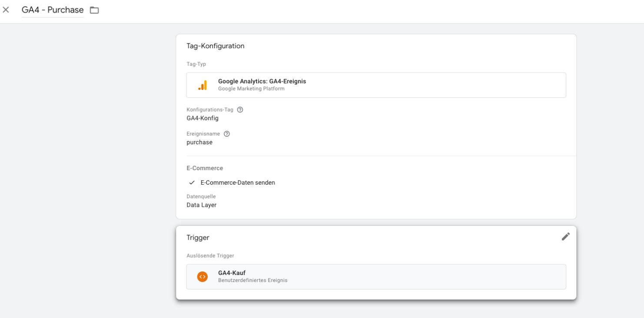Click the GA4-Konfig configuration value

coord(202,118)
